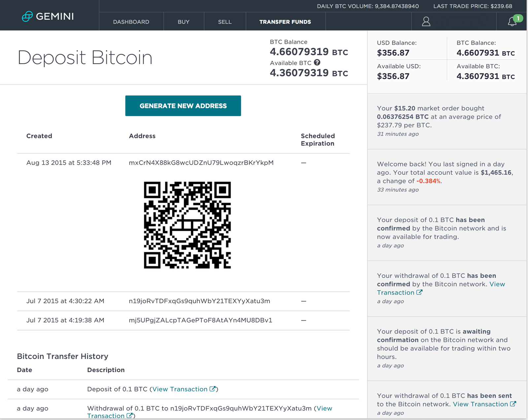This screenshot has width=528, height=420.
Task: Click View Transaction link for the 0.1 BTC deposit
Action: click(180, 389)
